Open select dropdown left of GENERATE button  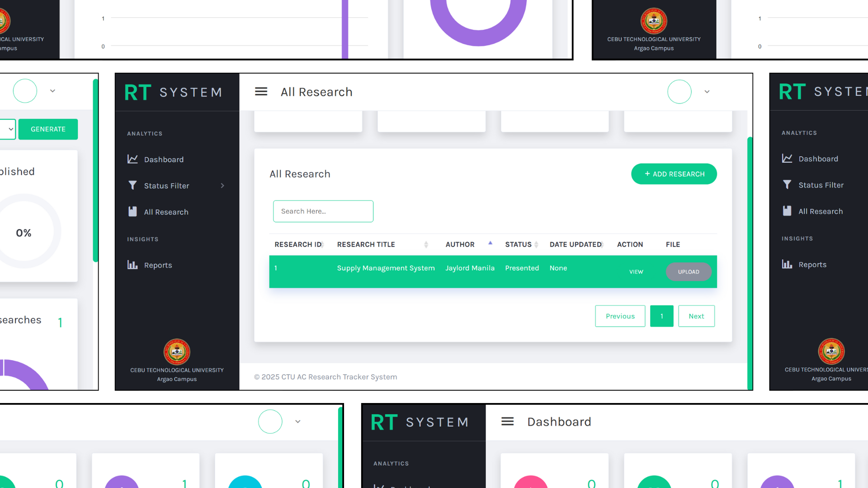(8, 129)
